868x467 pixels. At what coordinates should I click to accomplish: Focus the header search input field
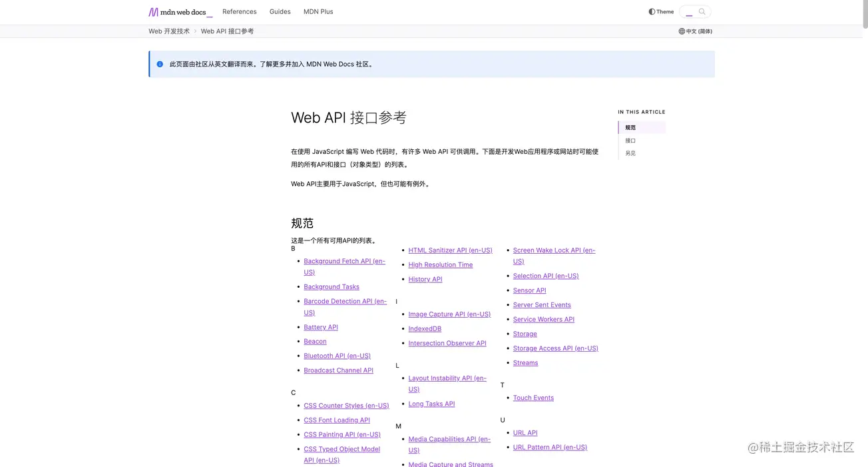[x=695, y=12]
